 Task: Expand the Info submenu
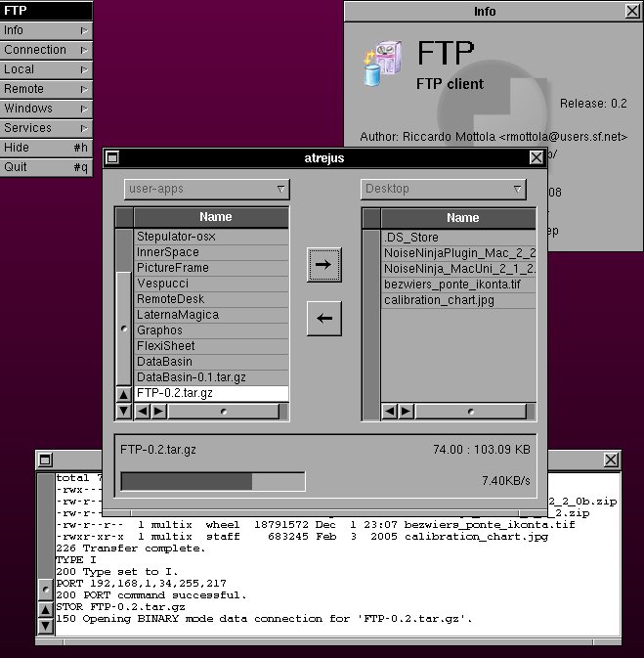(x=46, y=30)
